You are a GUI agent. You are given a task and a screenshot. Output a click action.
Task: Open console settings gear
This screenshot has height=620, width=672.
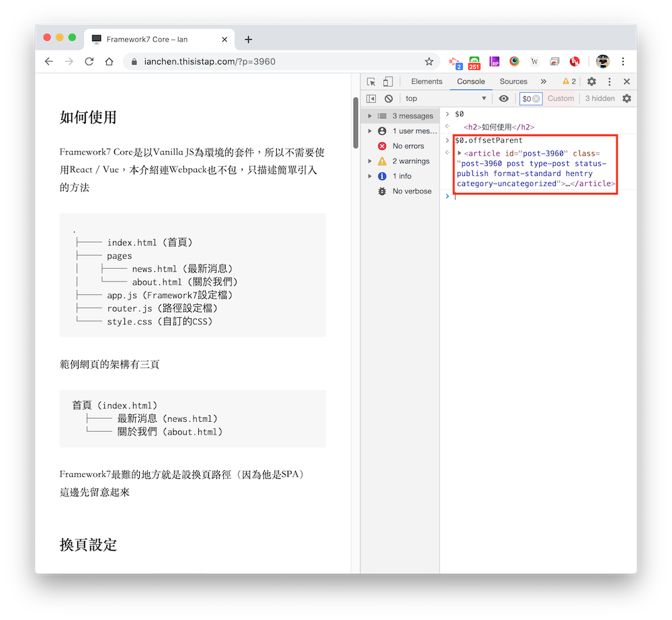[x=626, y=99]
